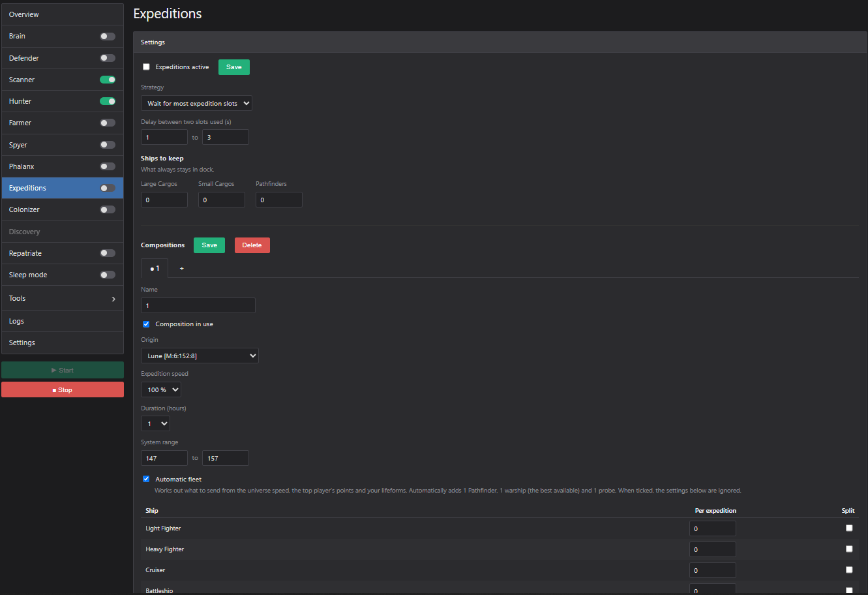This screenshot has width=868, height=595.
Task: Focus the Small Cargos field
Action: coord(222,200)
